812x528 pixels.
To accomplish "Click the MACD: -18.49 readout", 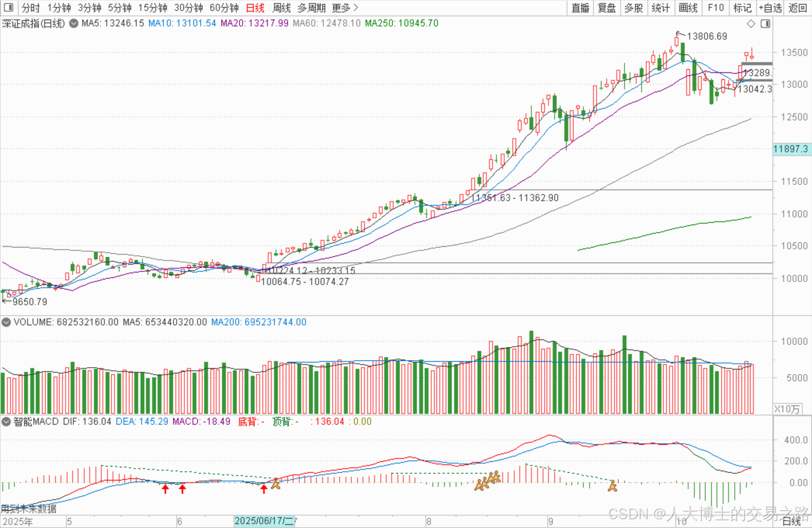I will pyautogui.click(x=201, y=421).
